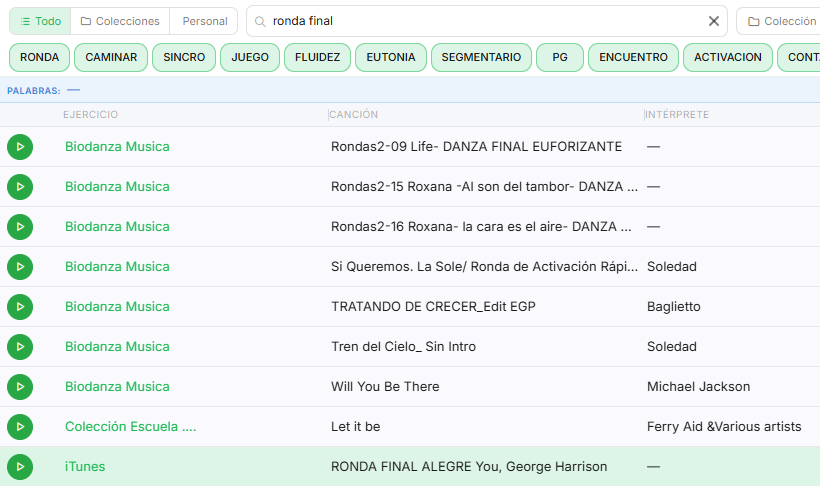Play RONDA FINAL ALEGRE You track

click(20, 467)
